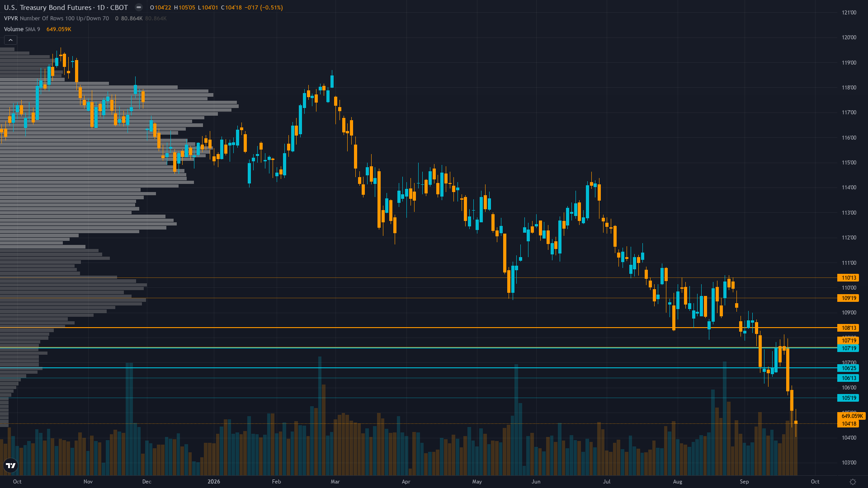Open chart settings gear in time axis corner
This screenshot has height=488, width=868.
(x=853, y=482)
